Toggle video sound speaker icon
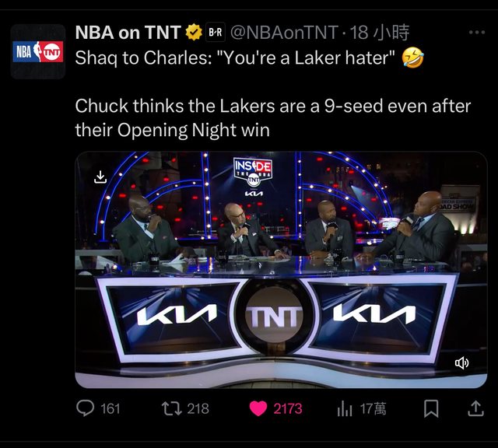This screenshot has width=498, height=448. click(x=461, y=362)
